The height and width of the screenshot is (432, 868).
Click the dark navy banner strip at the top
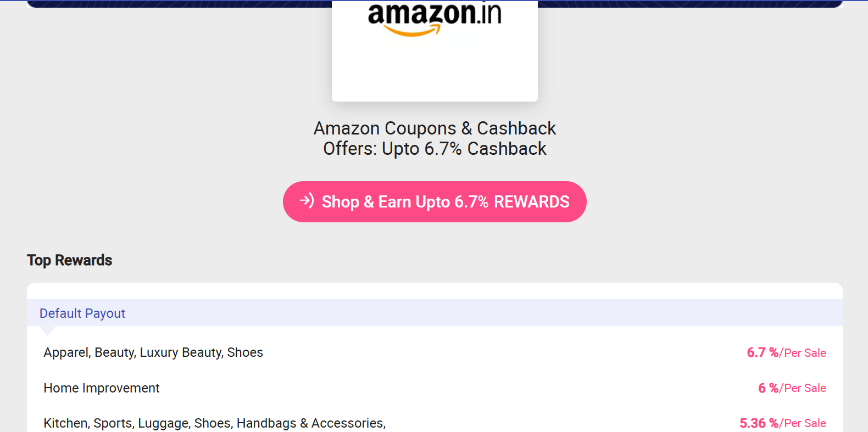point(165,3)
